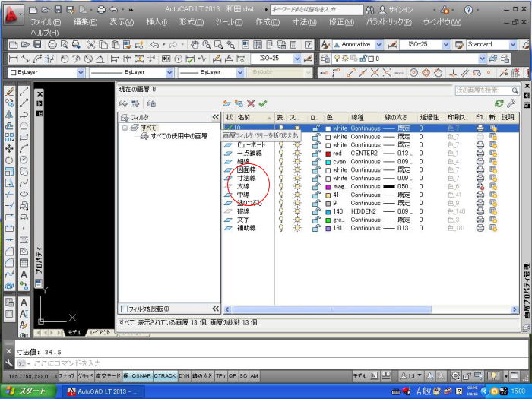Open the 表示(V) menu
Image resolution: width=532 pixels, height=399 pixels.
122,22
